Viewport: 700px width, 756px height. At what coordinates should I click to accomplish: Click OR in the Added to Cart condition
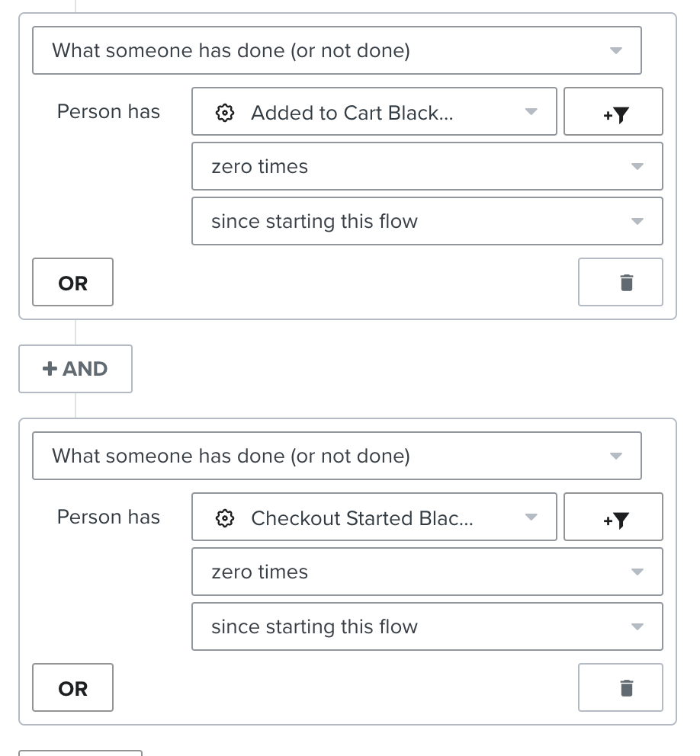73,283
